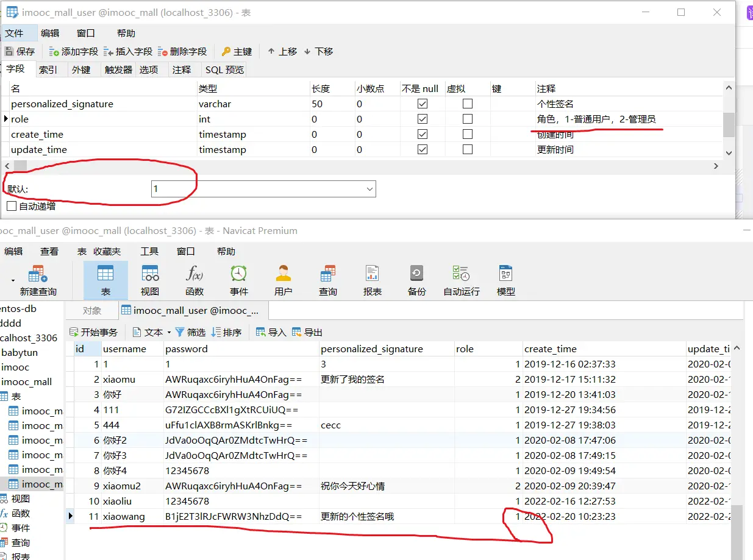Click New Query (新建查询) icon

tap(38, 280)
